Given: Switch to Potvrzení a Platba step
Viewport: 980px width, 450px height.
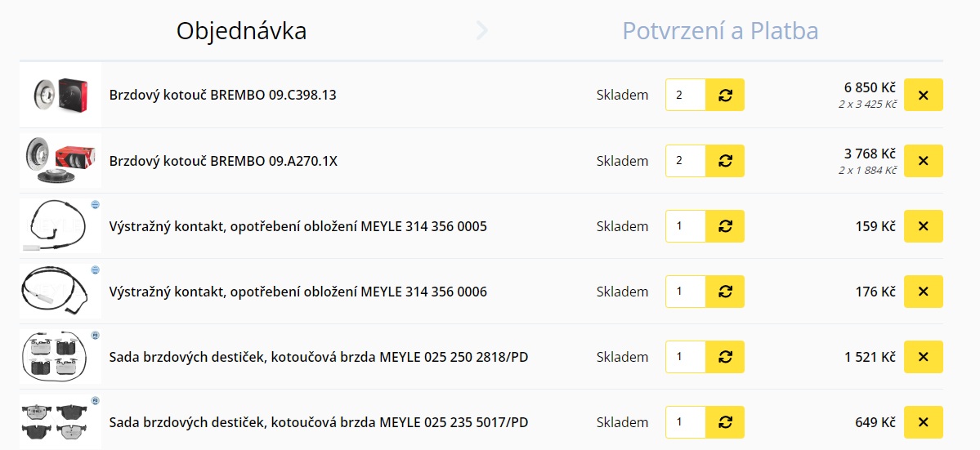Looking at the screenshot, I should [720, 31].
